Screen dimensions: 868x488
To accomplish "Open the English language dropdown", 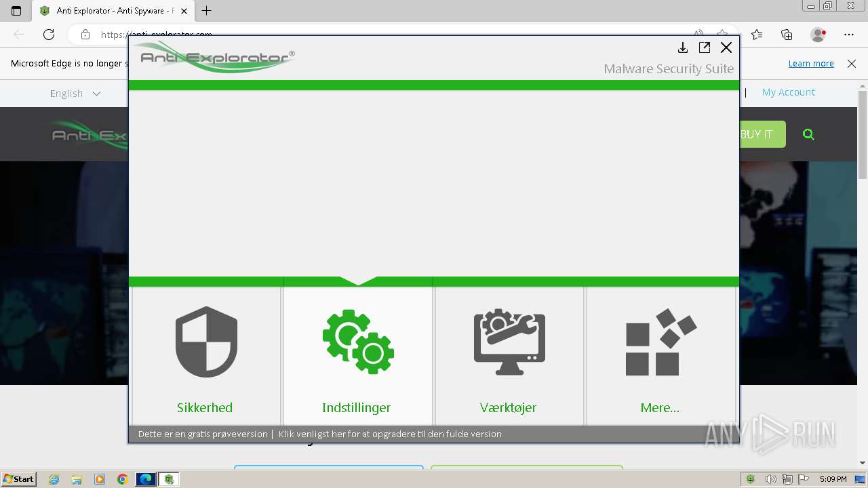I will point(75,94).
